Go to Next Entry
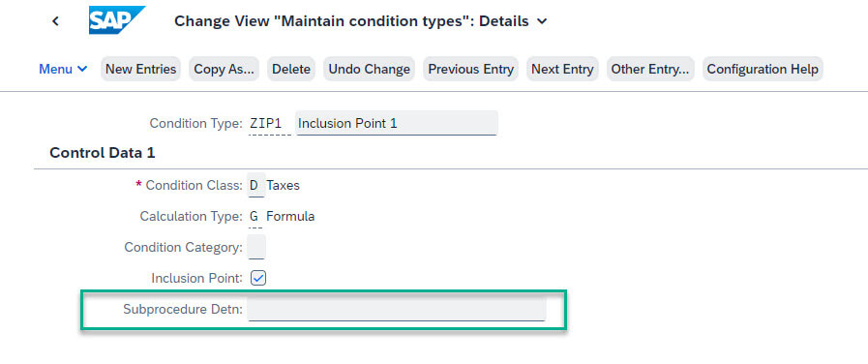 pos(562,70)
